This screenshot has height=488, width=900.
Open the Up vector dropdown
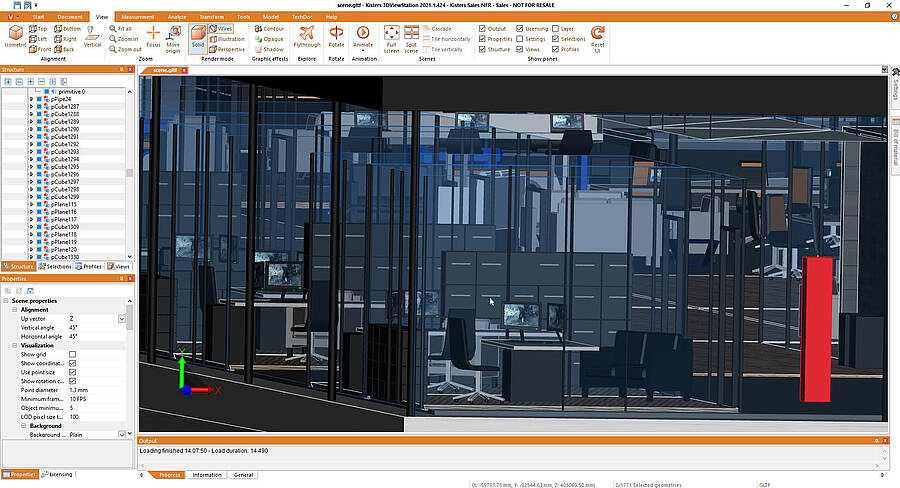[x=122, y=319]
